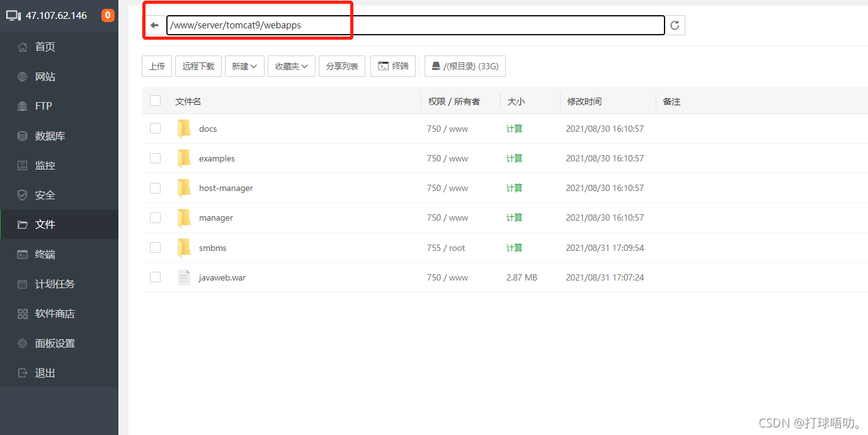Viewport: 868px width, 435px height.
Task: Expand the 新建 dropdown
Action: point(244,66)
